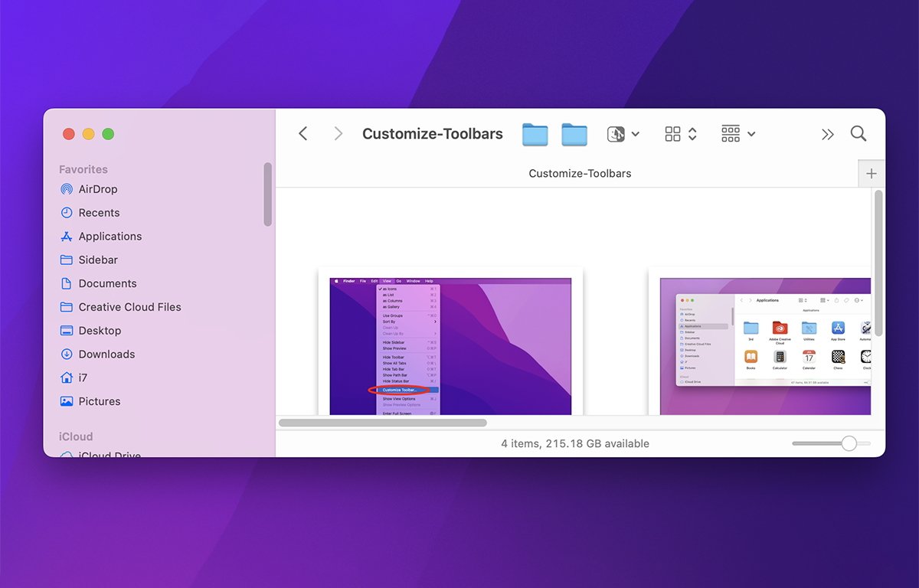
Task: Open Applications from the sidebar
Action: tap(110, 237)
